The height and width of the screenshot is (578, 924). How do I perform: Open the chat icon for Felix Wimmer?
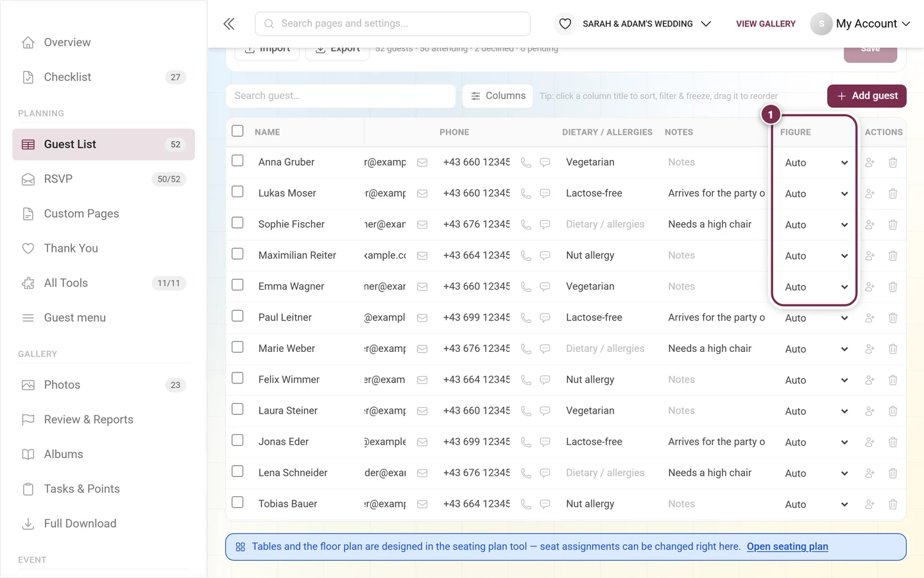point(545,380)
